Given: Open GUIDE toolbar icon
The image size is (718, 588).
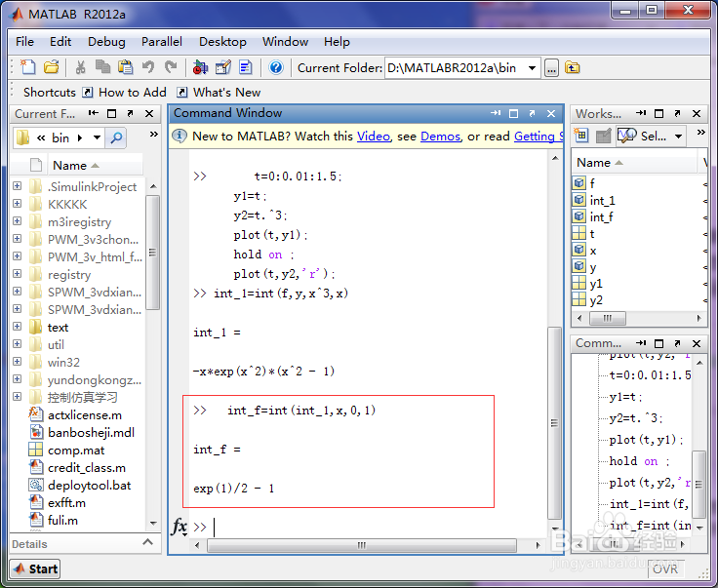Looking at the screenshot, I should pyautogui.click(x=223, y=67).
